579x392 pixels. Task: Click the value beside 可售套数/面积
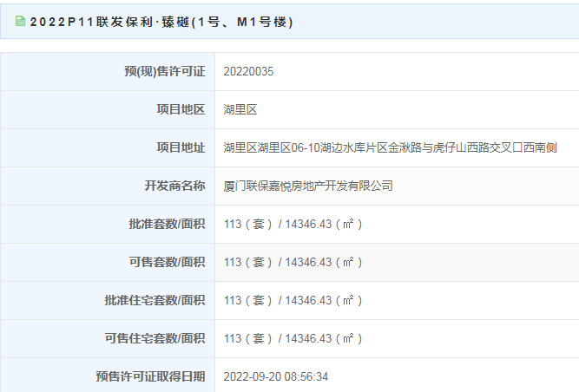click(x=293, y=262)
